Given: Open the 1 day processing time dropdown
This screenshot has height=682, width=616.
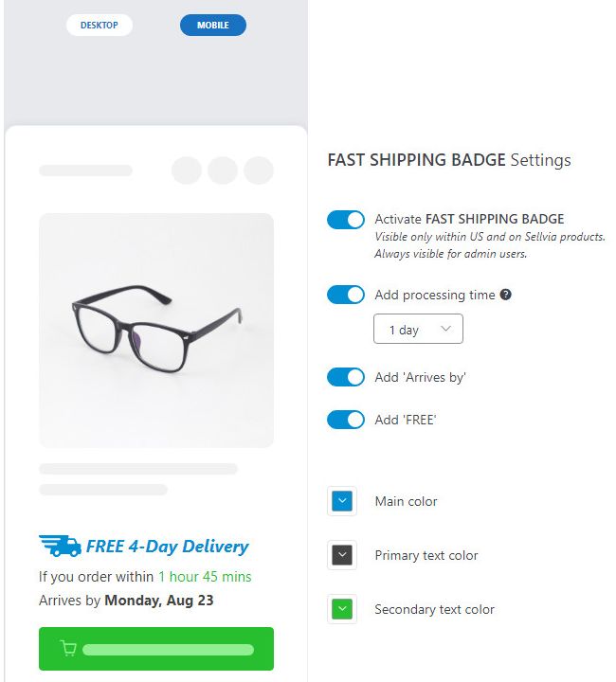Looking at the screenshot, I should 418,330.
